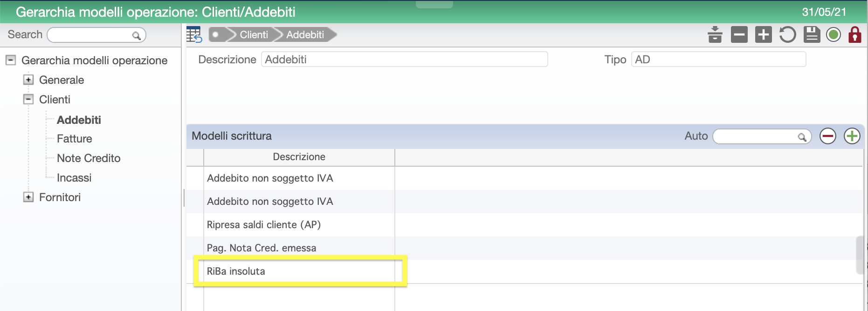The image size is (868, 311).
Task: Click the circular refresh arrow icon
Action: [787, 34]
